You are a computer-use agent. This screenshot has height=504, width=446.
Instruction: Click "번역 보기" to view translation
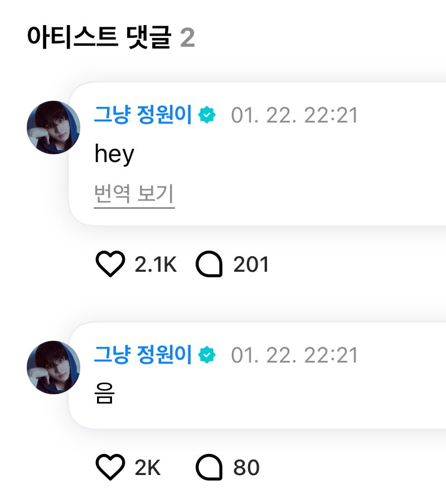tap(134, 195)
